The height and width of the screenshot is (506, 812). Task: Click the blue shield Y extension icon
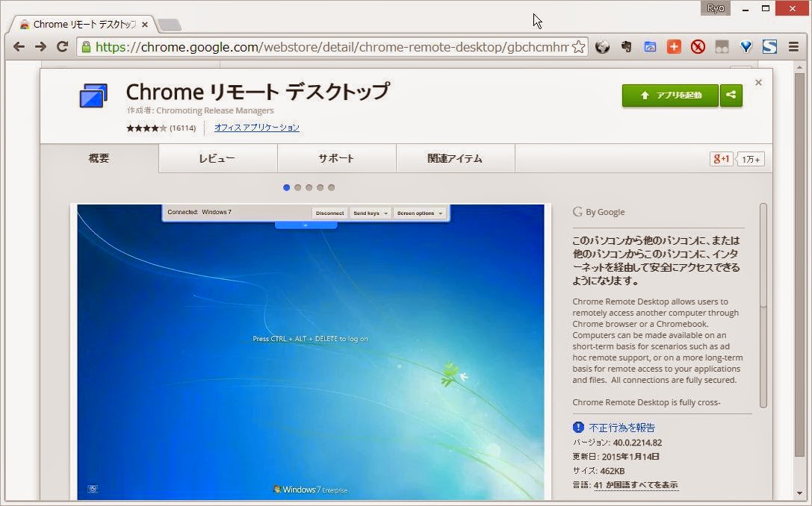746,47
